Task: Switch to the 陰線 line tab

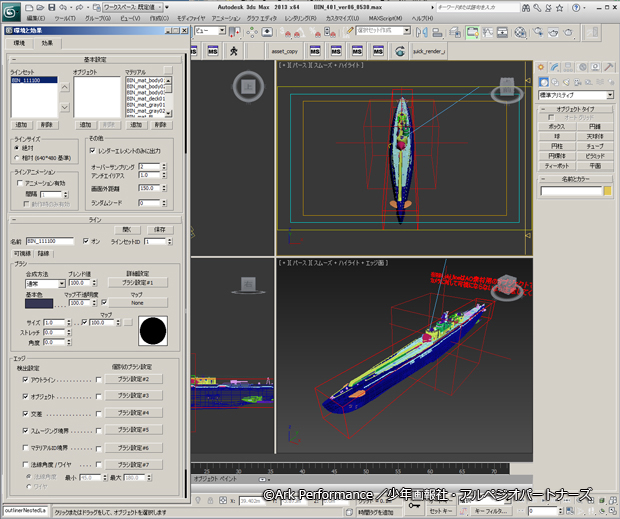Action: coord(43,254)
